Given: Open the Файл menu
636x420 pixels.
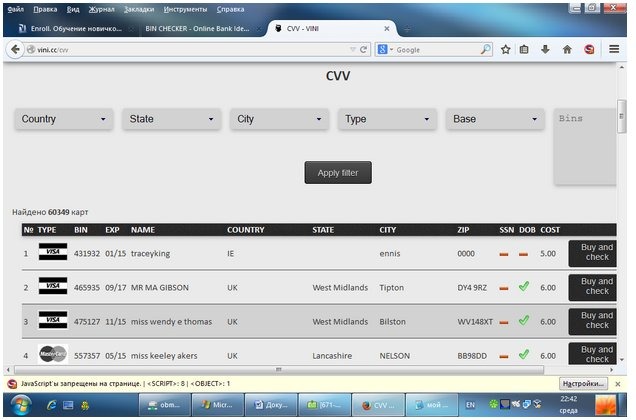Looking at the screenshot, I should click(16, 9).
